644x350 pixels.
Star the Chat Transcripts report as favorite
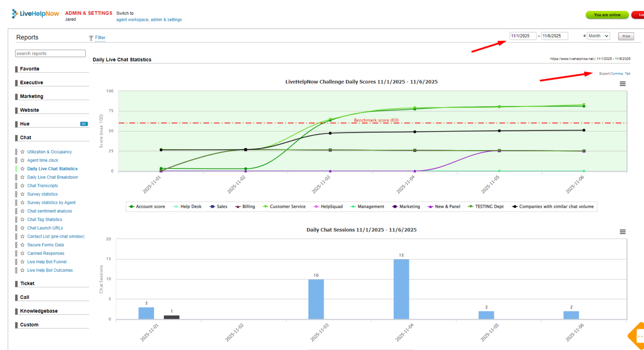click(x=22, y=186)
